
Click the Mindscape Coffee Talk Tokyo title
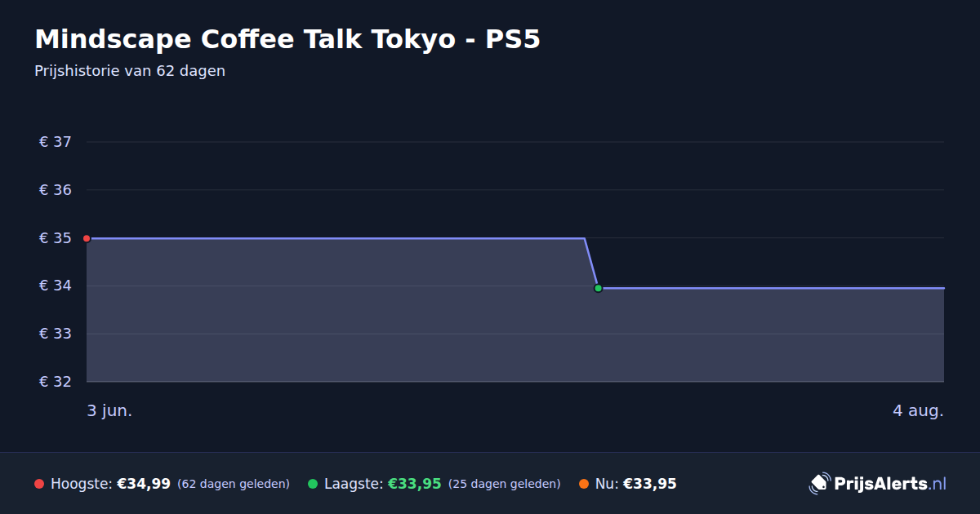point(287,39)
